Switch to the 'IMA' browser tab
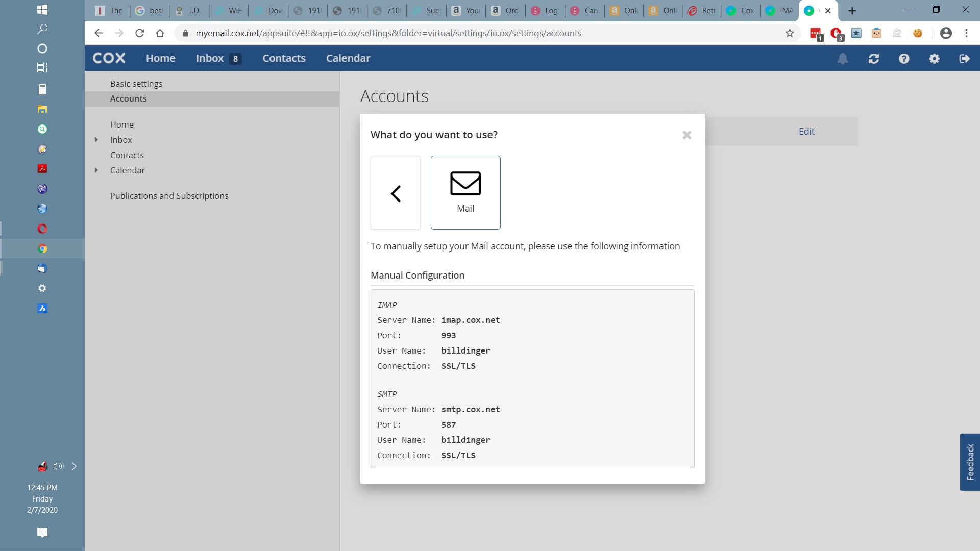 780,11
